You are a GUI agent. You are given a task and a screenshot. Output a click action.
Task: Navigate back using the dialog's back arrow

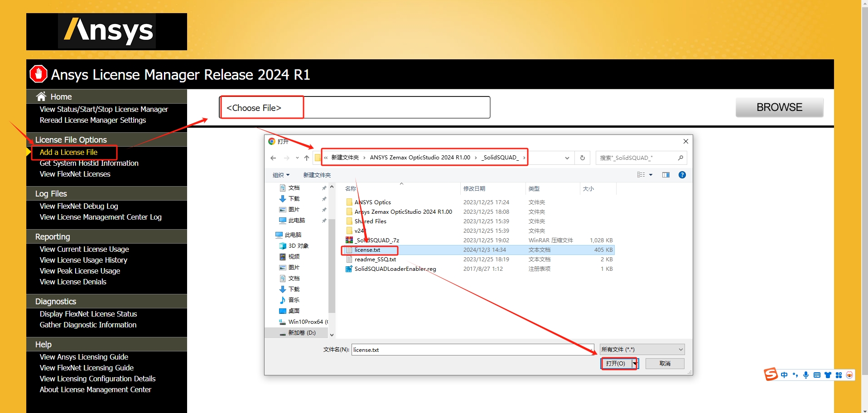pos(273,158)
